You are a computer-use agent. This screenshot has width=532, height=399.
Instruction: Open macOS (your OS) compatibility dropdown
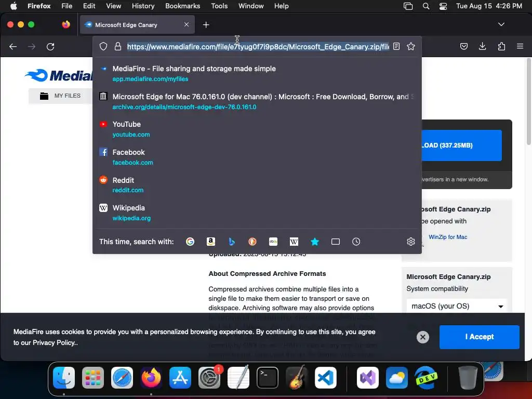click(456, 306)
